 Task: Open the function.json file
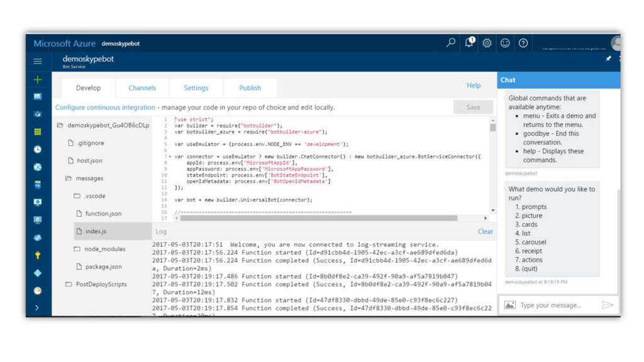99,214
